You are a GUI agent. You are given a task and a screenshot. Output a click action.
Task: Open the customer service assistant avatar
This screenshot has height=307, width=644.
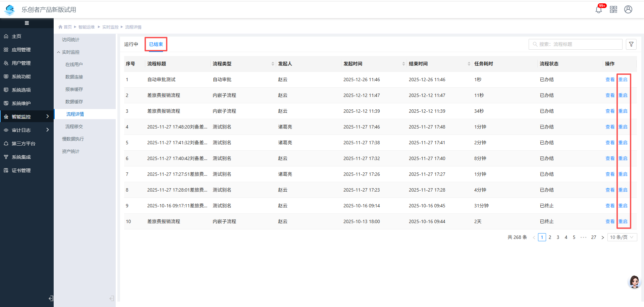634,282
